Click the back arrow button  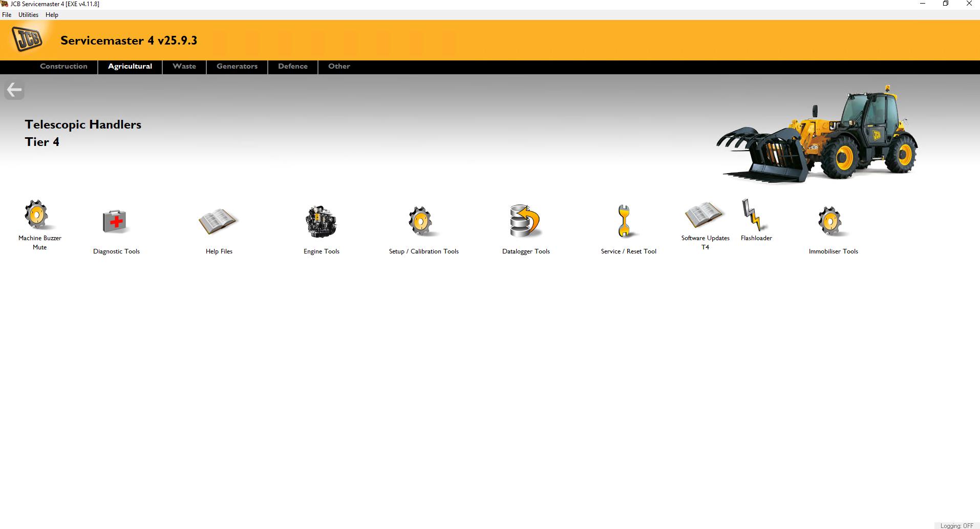tap(14, 89)
